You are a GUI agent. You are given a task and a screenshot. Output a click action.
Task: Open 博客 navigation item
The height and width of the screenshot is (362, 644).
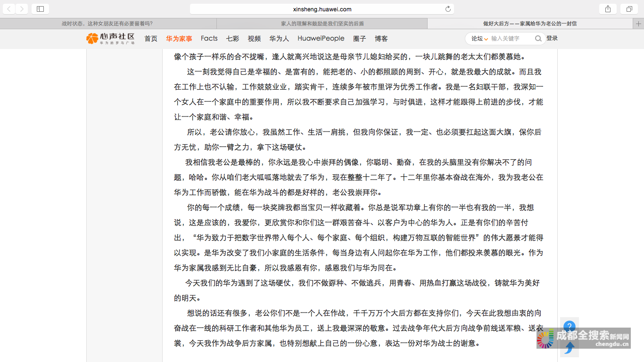(381, 39)
